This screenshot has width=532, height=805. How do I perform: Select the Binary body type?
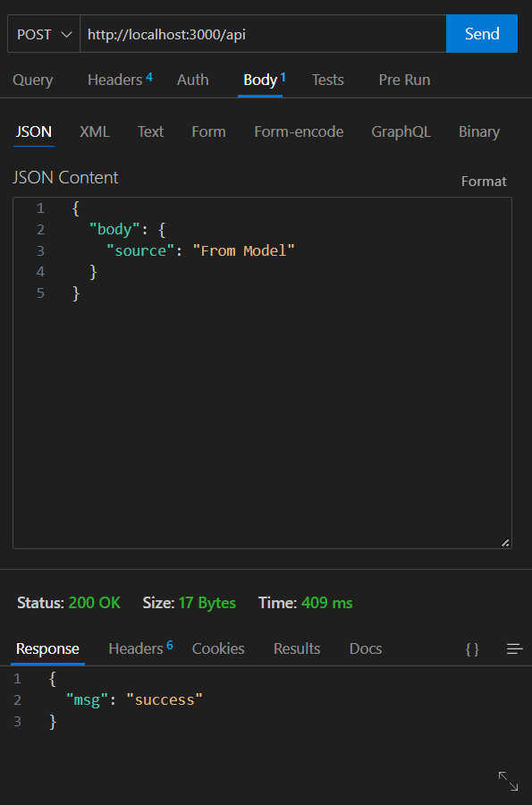479,132
